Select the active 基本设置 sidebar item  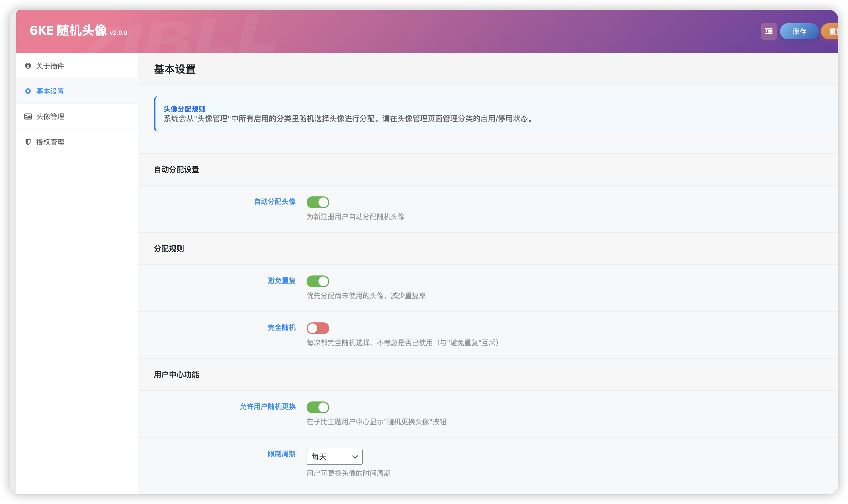point(50,91)
